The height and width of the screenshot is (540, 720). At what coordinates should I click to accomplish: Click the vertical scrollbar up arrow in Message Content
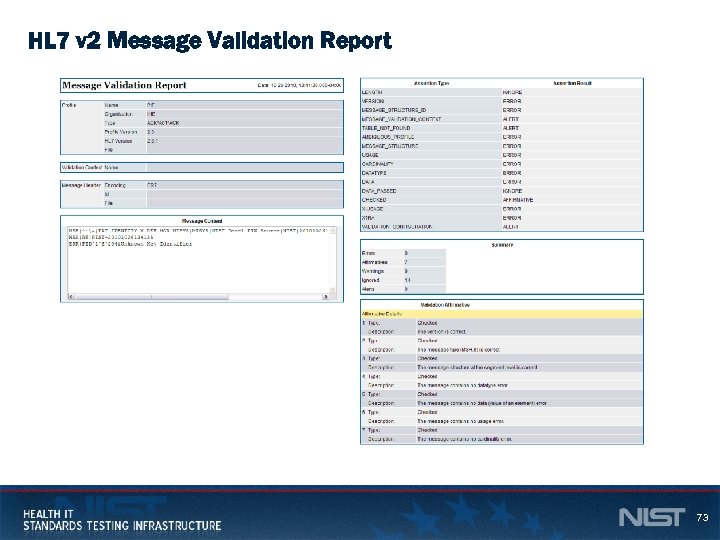pyautogui.click(x=333, y=231)
